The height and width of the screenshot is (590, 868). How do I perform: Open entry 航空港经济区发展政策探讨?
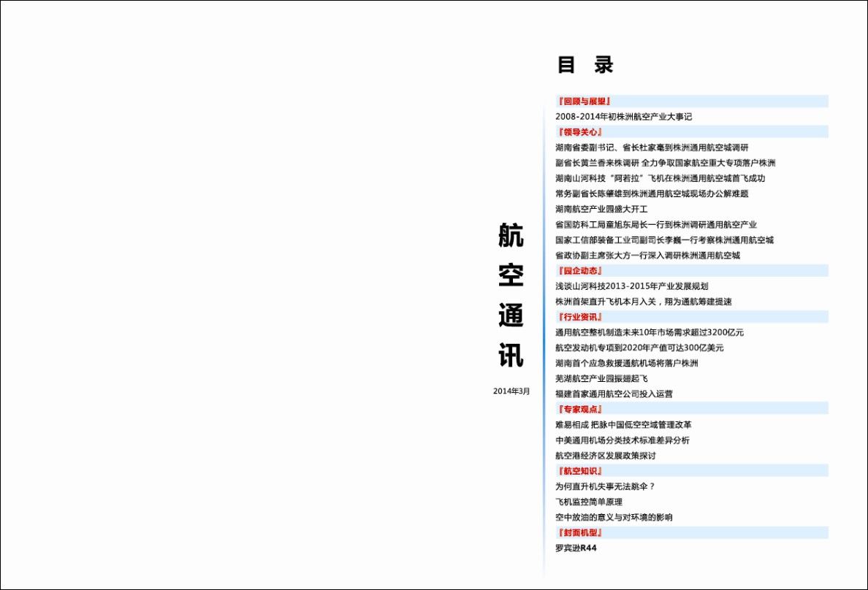[x=606, y=456]
